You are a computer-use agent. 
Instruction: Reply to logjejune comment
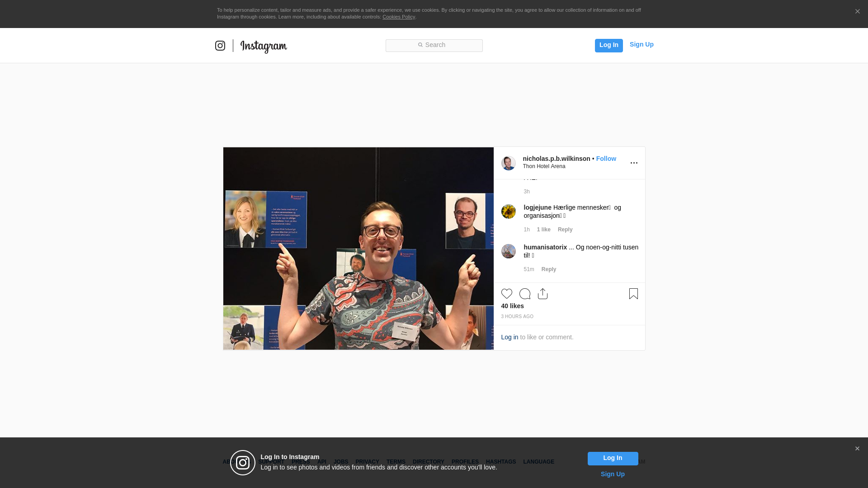coord(565,230)
